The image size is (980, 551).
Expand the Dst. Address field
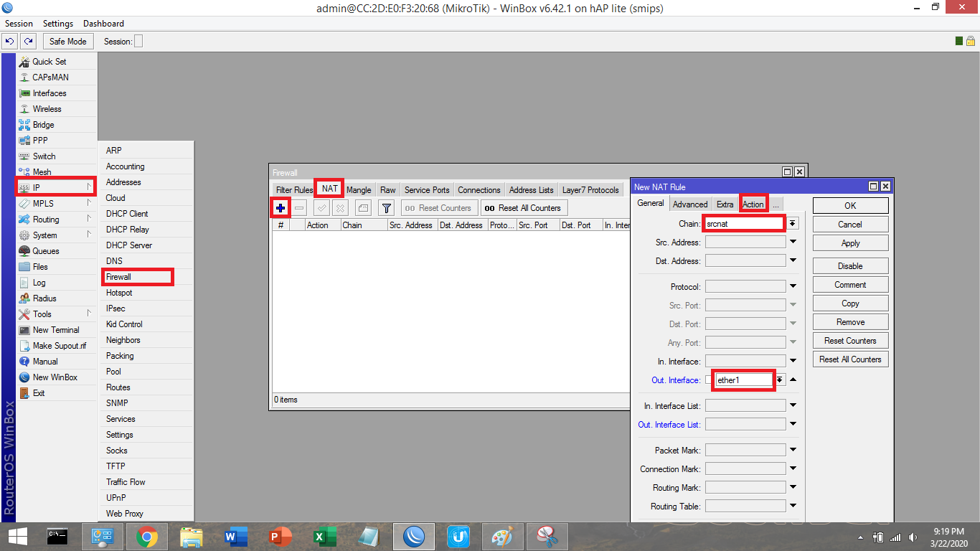(793, 261)
